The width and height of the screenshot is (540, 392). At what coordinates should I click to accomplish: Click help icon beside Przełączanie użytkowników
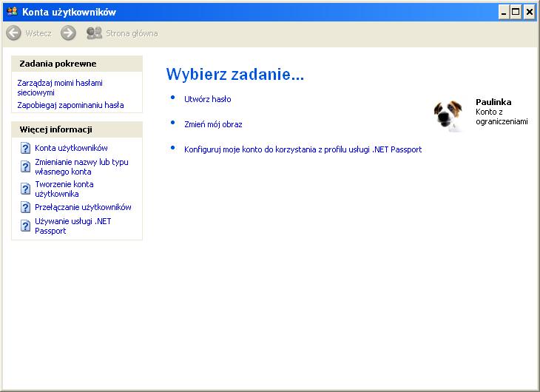[x=25, y=207]
